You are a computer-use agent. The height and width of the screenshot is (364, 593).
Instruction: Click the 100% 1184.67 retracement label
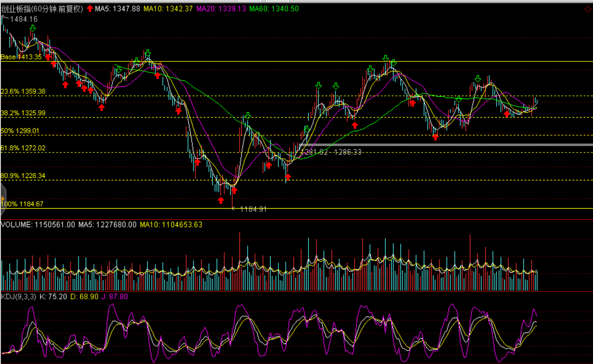coord(22,204)
